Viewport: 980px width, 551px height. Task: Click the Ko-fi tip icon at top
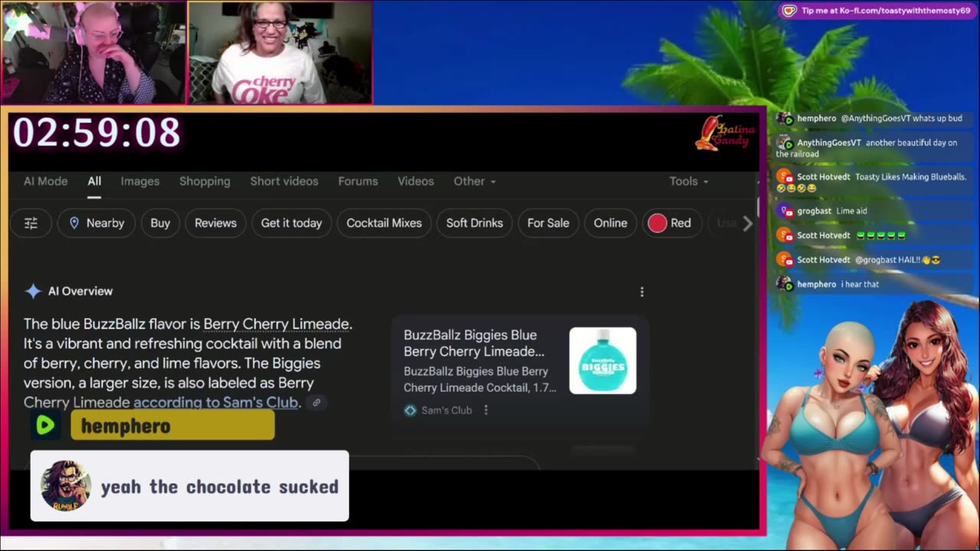[x=789, y=11]
